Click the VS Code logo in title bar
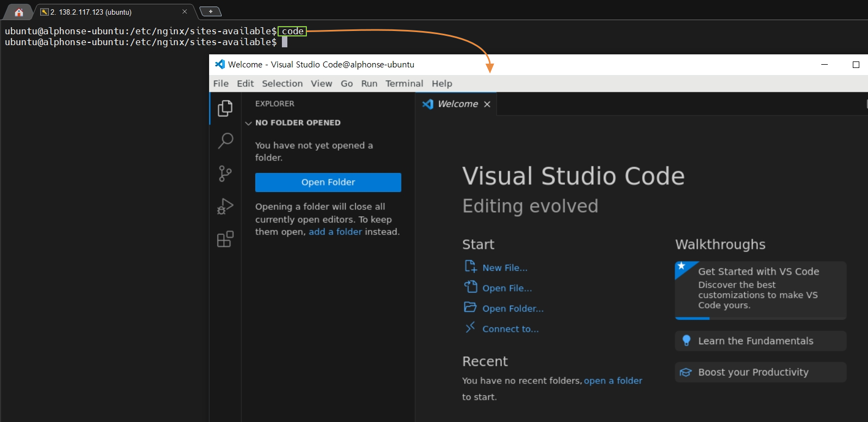Viewport: 868px width, 422px height. 220,64
